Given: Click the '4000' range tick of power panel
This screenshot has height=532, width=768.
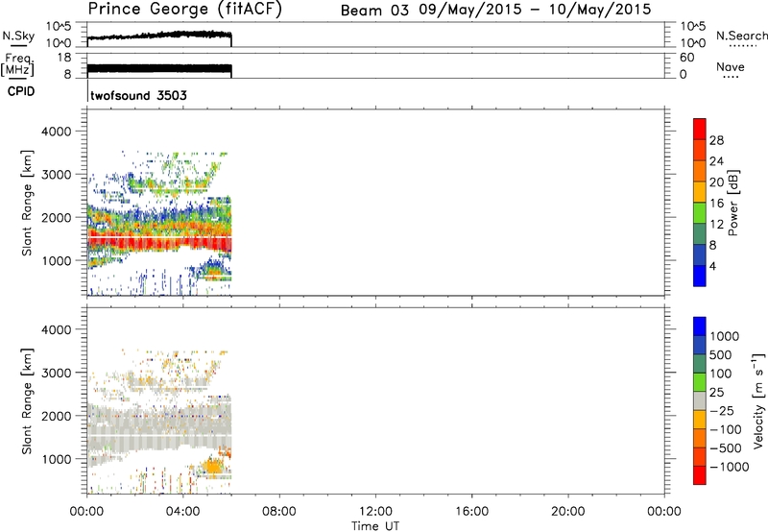Looking at the screenshot, I should point(56,132).
